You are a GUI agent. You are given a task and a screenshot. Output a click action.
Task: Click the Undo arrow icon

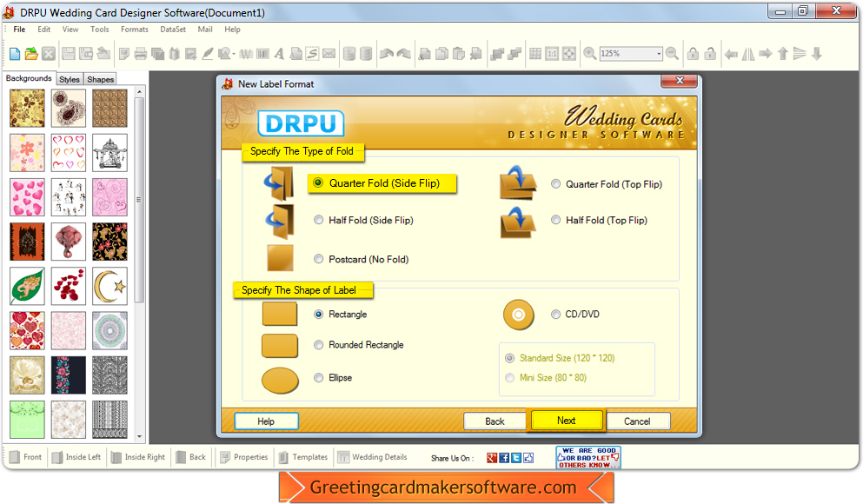pos(387,53)
